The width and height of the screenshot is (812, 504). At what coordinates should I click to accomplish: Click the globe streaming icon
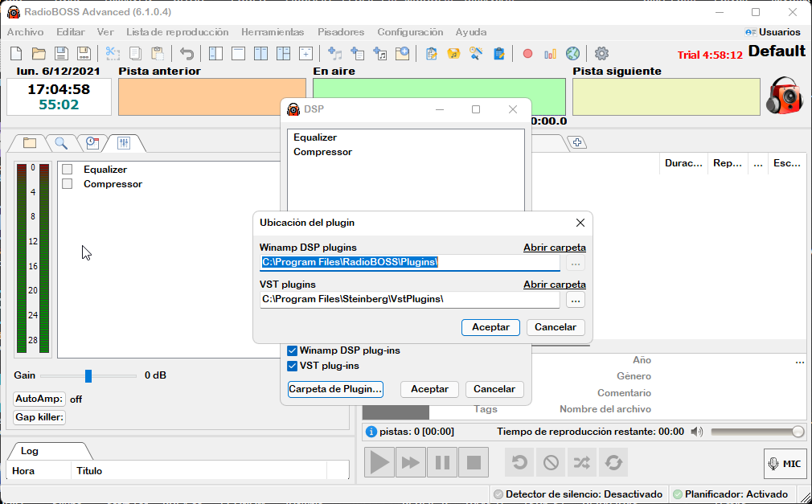pos(572,54)
